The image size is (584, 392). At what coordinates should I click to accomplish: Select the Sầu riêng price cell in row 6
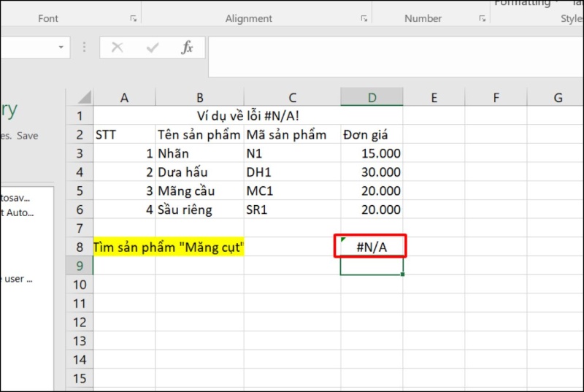pyautogui.click(x=372, y=210)
